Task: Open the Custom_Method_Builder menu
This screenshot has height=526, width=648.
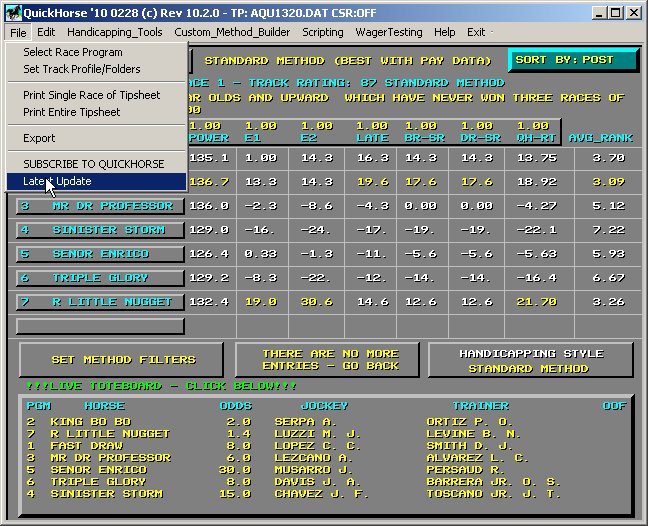Action: [231, 32]
